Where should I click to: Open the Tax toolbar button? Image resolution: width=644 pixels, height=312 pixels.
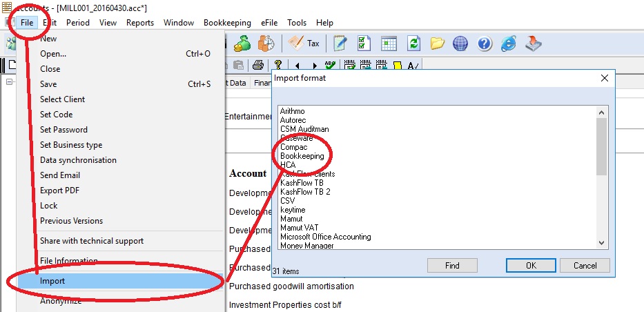304,43
